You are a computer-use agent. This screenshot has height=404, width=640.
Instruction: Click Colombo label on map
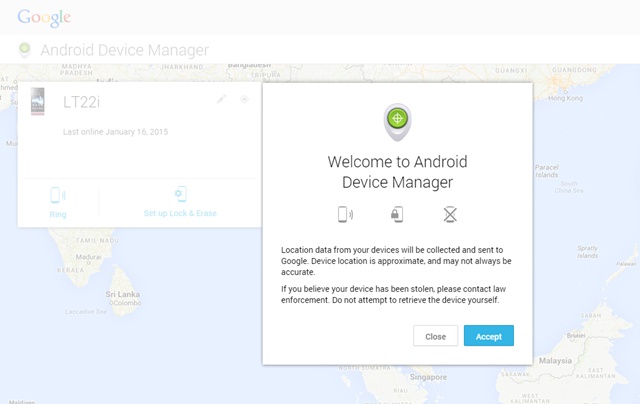[127, 303]
